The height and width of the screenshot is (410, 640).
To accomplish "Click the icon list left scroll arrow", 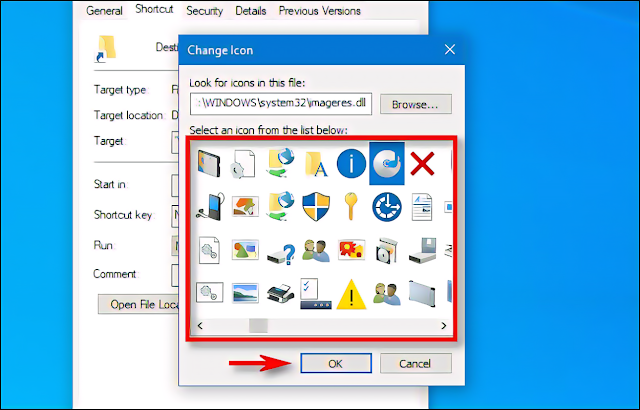I will 200,326.
